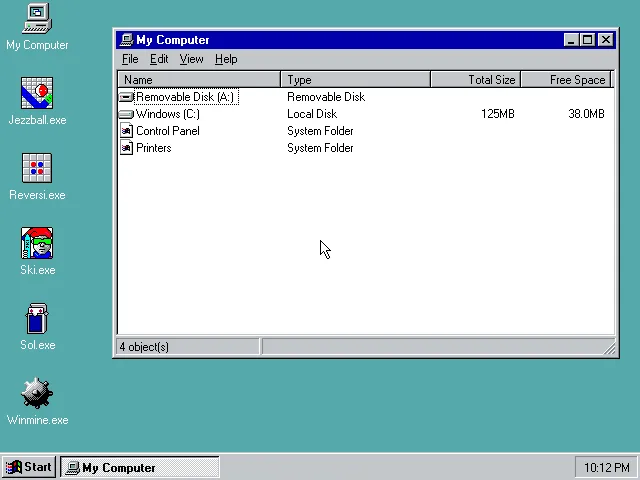Click the My Computer title bar icon
This screenshot has width=640, height=480.
click(x=127, y=40)
